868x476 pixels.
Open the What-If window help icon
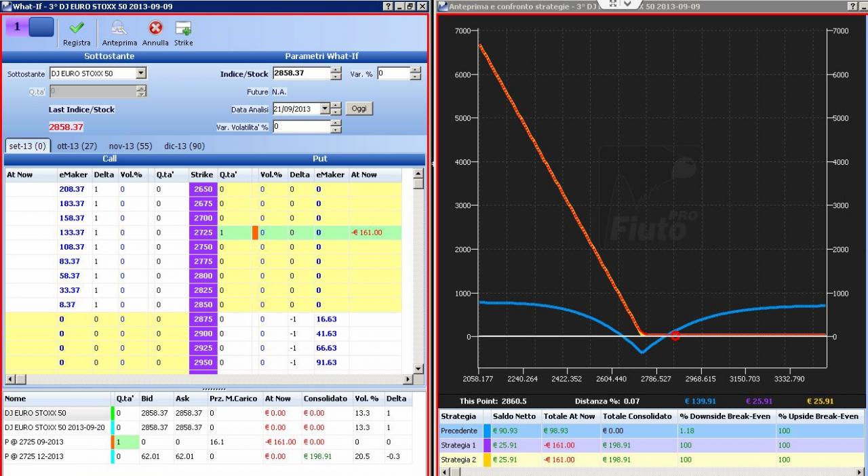[x=388, y=6]
